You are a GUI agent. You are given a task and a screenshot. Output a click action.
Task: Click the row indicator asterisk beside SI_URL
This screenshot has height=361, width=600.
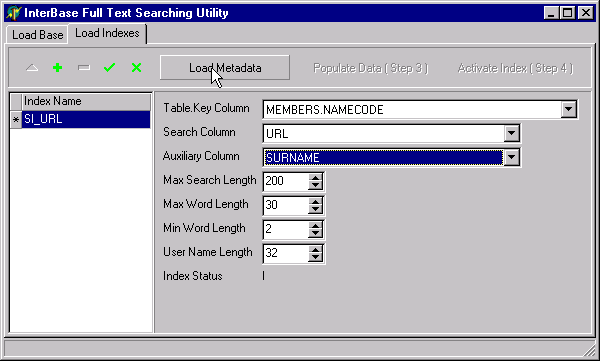(x=16, y=120)
